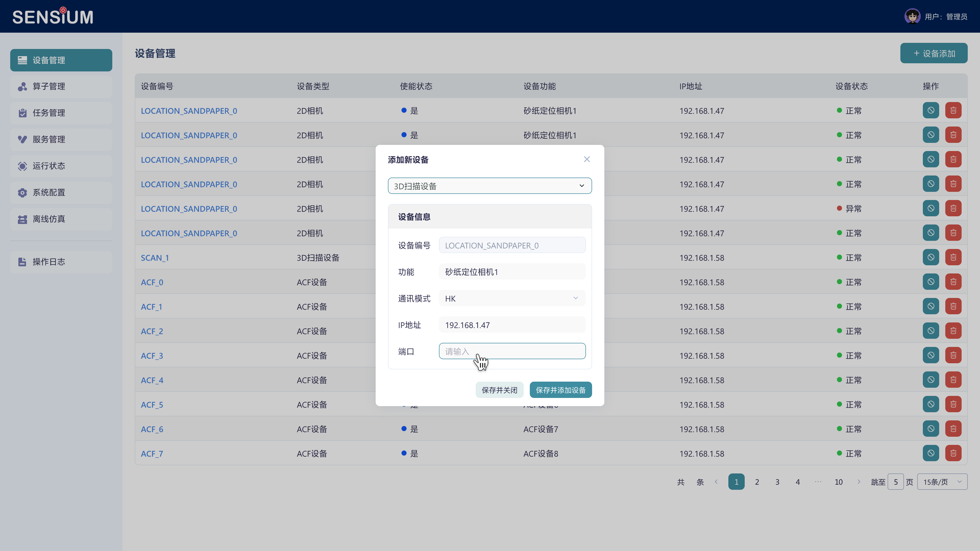
Task: Click the pagination ellipsis to jump pages
Action: point(818,482)
